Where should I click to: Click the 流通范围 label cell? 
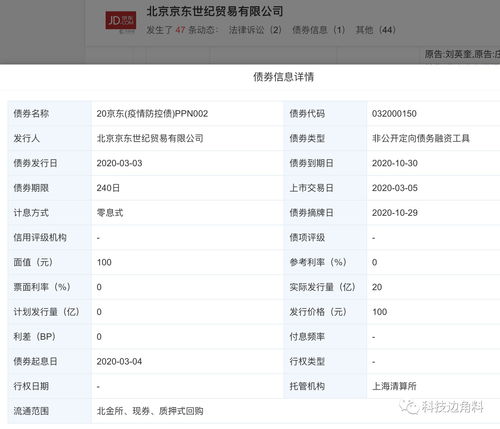coord(50,411)
